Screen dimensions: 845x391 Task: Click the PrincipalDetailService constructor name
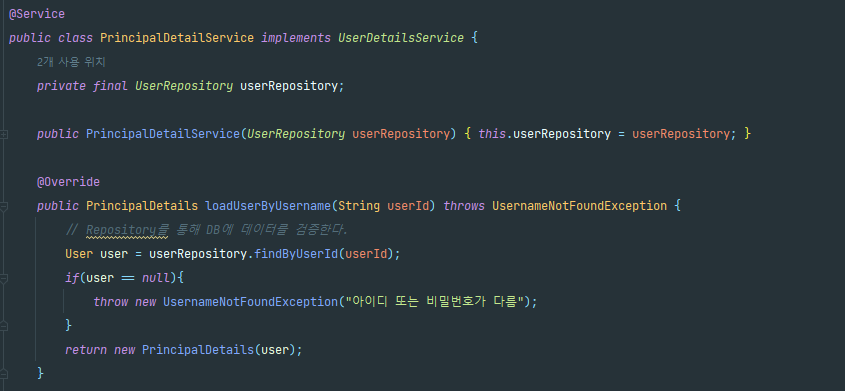(163, 134)
